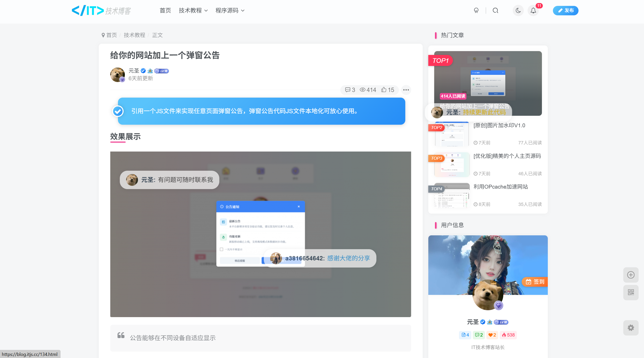Open the search magnifier icon
Screen dimensions: 644x358
tap(496, 10)
